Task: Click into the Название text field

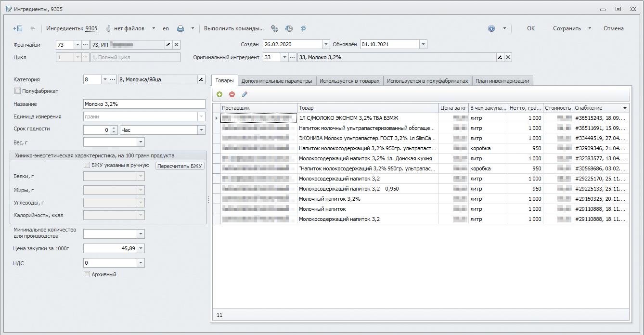Action: 144,104
